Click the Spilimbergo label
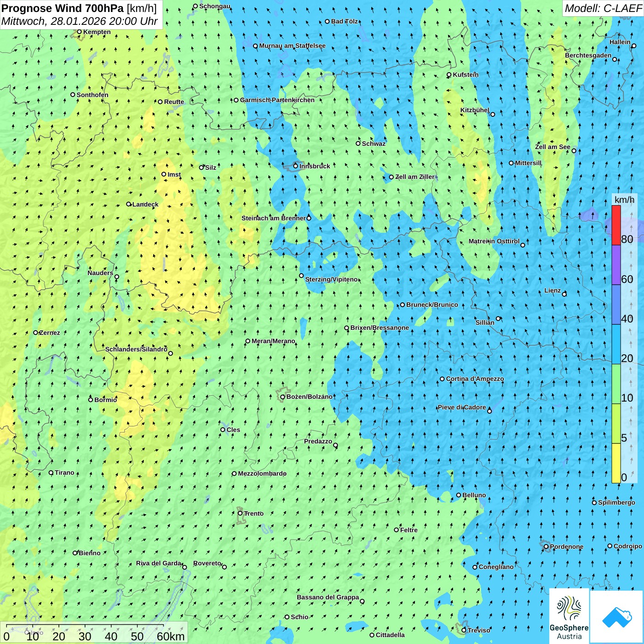 point(616,502)
